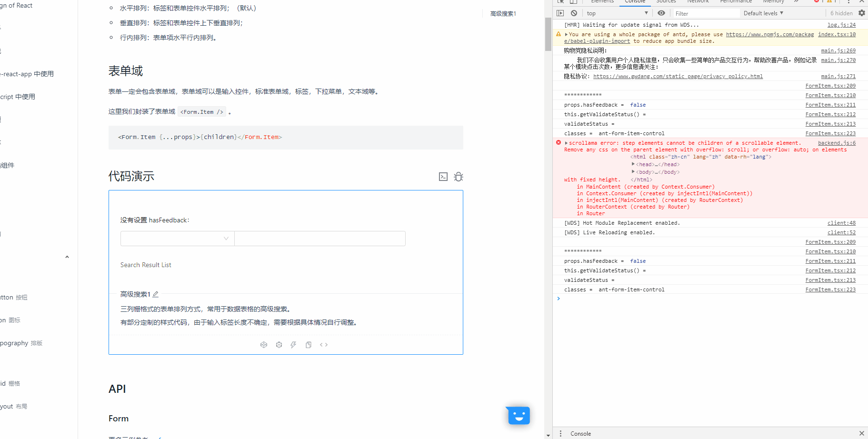868x439 pixels.
Task: Copy the demo code snippet
Action: 309,345
